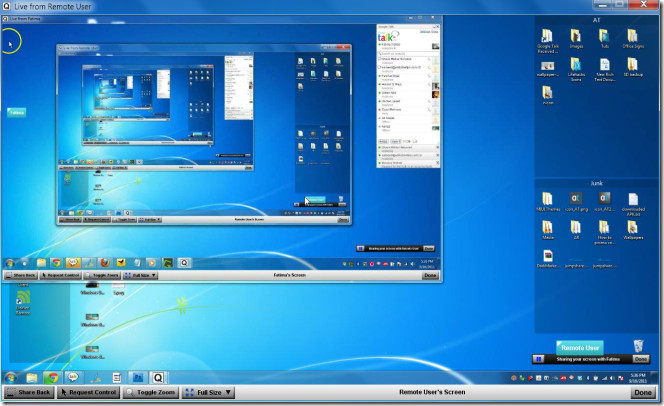Open the Tuts folder in the AT fence
This screenshot has width=664, height=406.
(605, 39)
